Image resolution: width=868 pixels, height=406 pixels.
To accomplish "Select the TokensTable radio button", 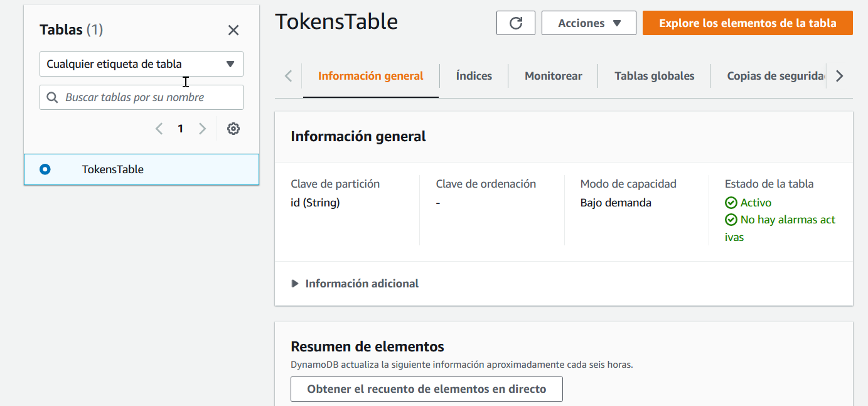I will tap(45, 169).
